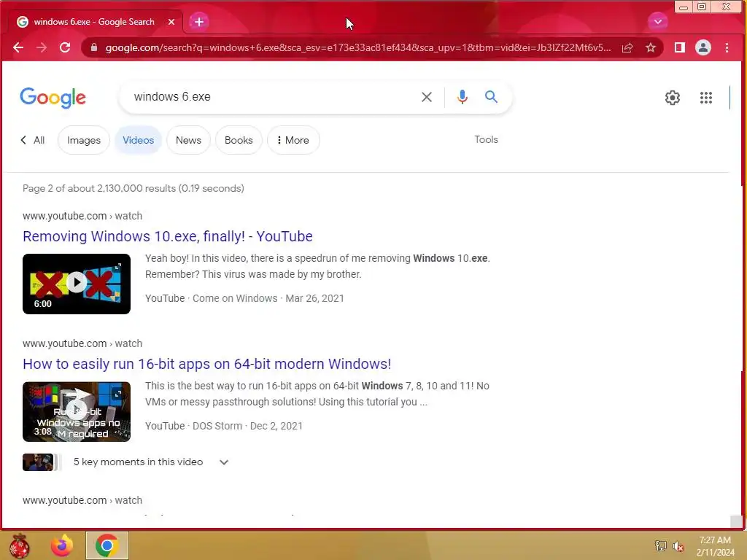747x560 pixels.
Task: Switch to the Books filter
Action: point(239,141)
